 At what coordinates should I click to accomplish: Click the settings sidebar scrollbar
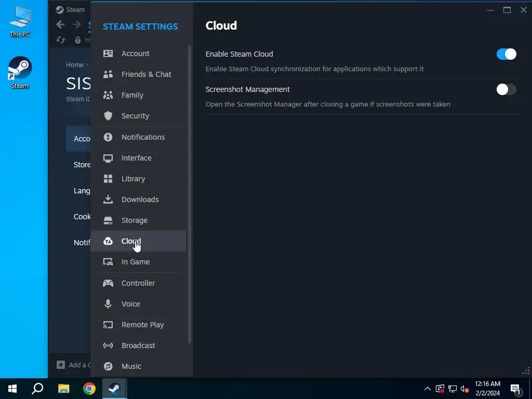(189, 194)
